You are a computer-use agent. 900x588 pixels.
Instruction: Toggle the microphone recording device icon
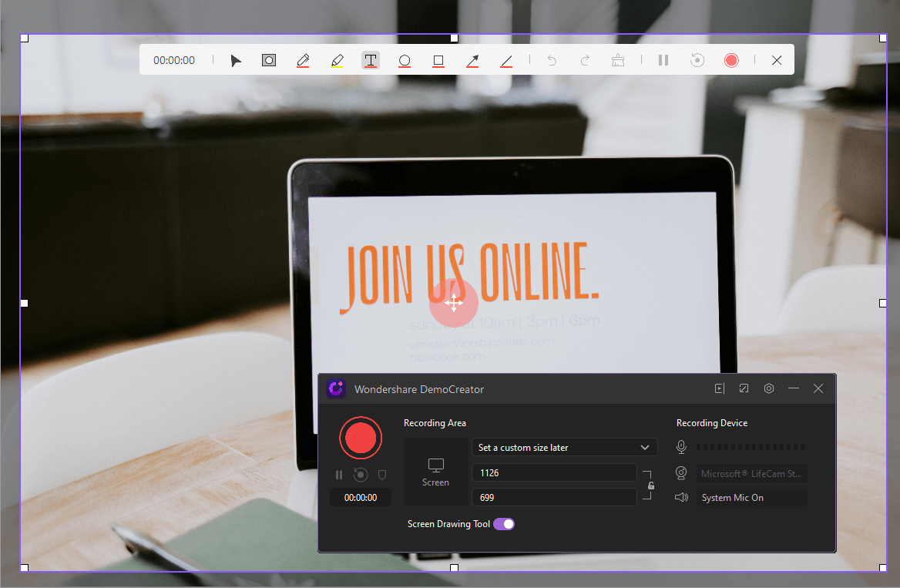pyautogui.click(x=681, y=447)
